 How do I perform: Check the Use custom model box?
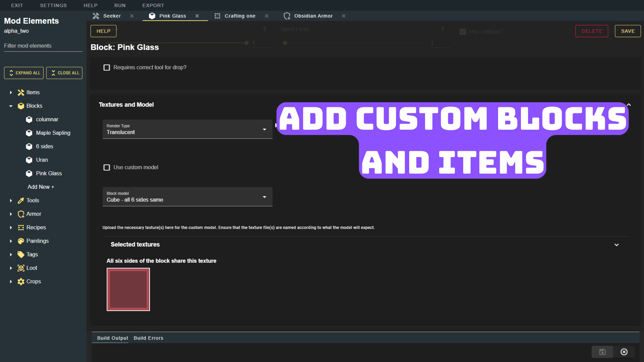click(x=107, y=167)
